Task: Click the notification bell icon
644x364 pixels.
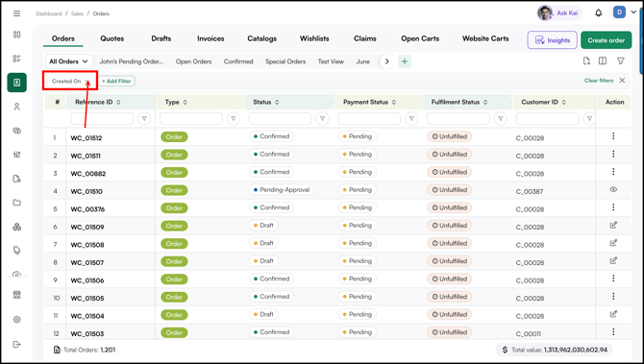Action: (x=599, y=13)
